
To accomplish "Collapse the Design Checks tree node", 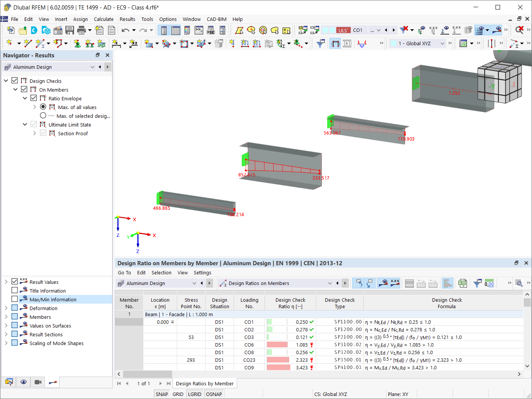I will [x=6, y=81].
